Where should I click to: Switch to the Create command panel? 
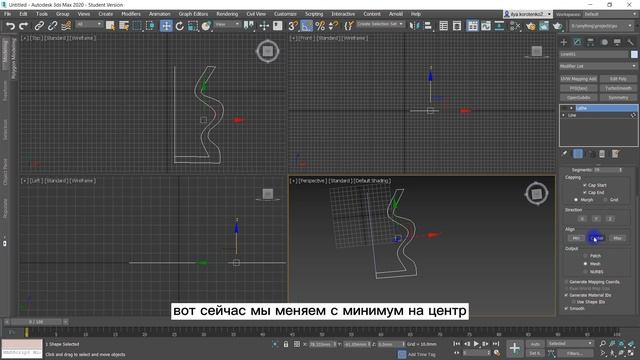pyautogui.click(x=564, y=42)
